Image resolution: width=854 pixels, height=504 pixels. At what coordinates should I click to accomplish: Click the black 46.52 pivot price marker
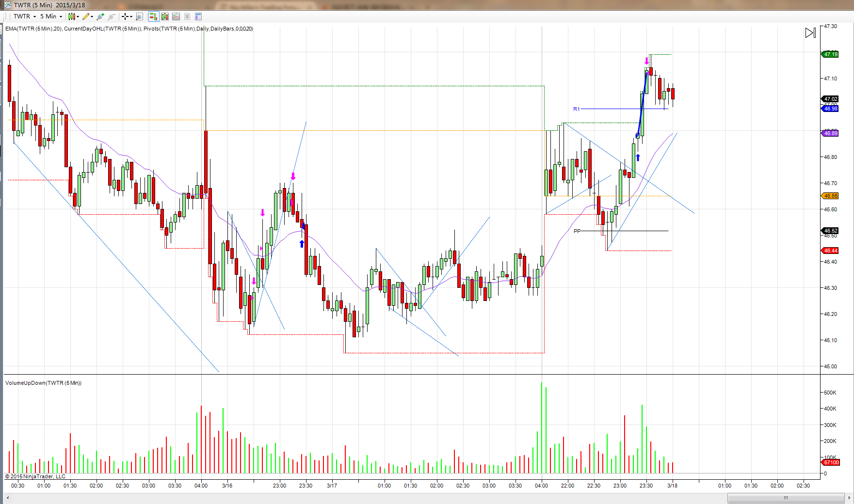tap(830, 231)
